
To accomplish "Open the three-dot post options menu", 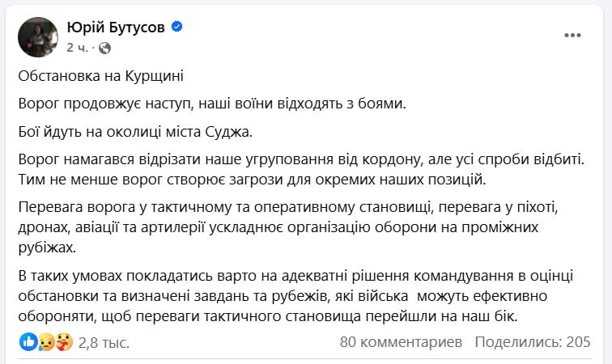I will coord(573,36).
